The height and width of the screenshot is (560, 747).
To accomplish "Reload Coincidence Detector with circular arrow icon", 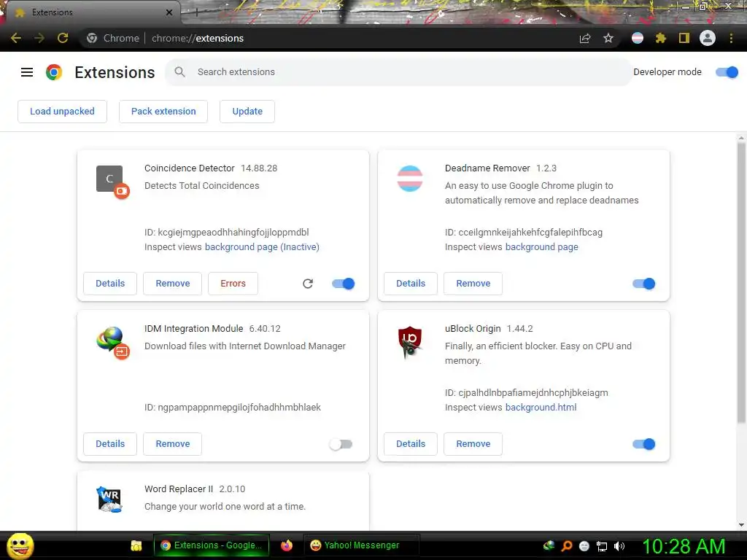I will [x=308, y=284].
